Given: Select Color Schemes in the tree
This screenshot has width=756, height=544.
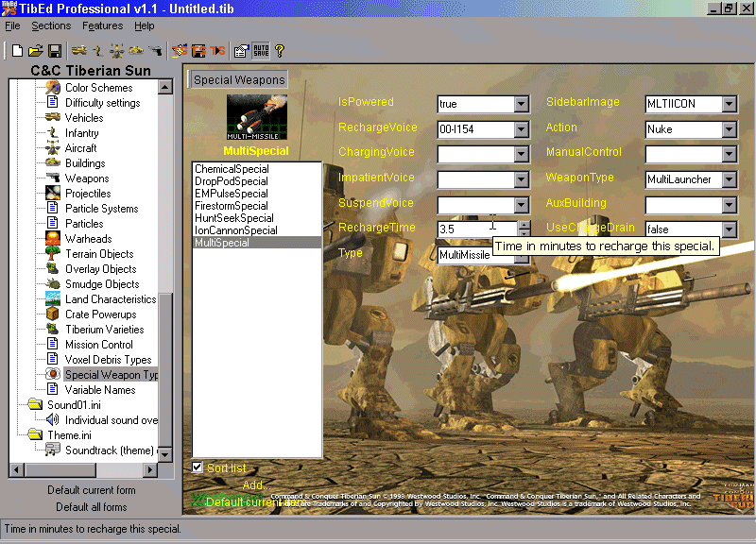Looking at the screenshot, I should click(99, 88).
